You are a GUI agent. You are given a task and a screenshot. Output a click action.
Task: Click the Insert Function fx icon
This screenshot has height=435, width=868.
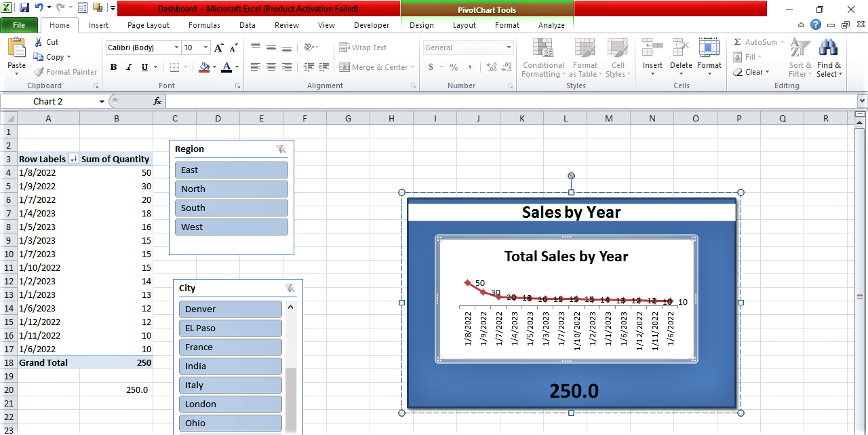157,101
